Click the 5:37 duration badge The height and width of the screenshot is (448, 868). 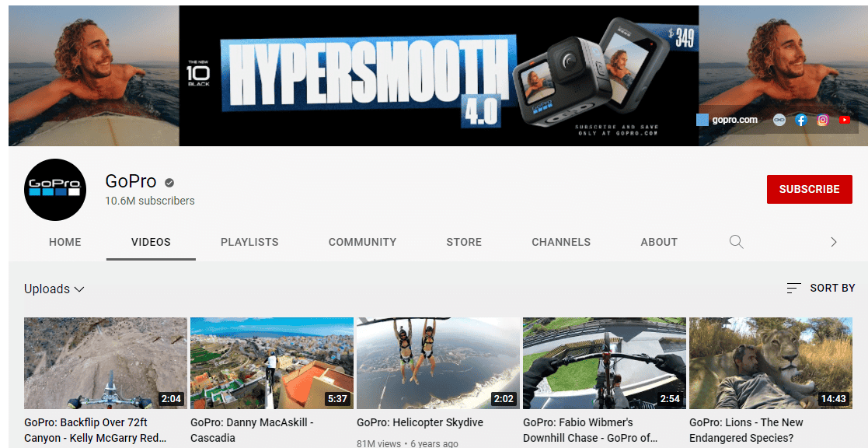(338, 398)
